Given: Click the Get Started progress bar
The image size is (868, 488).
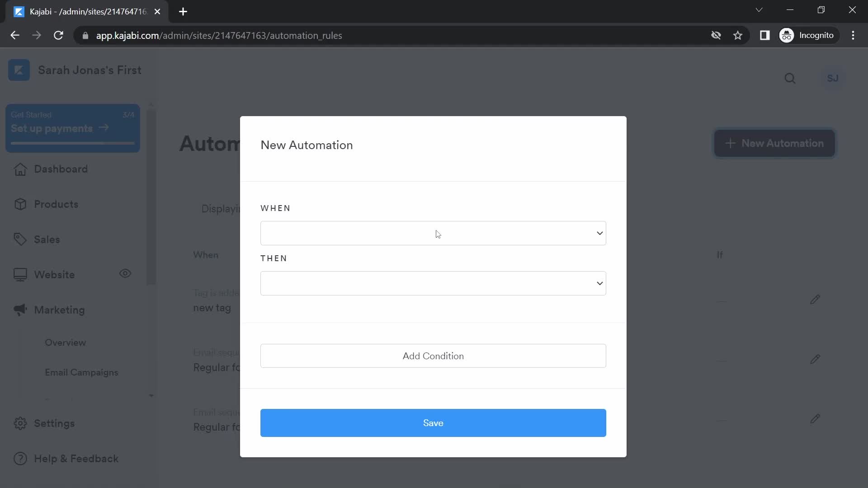Looking at the screenshot, I should tap(72, 143).
